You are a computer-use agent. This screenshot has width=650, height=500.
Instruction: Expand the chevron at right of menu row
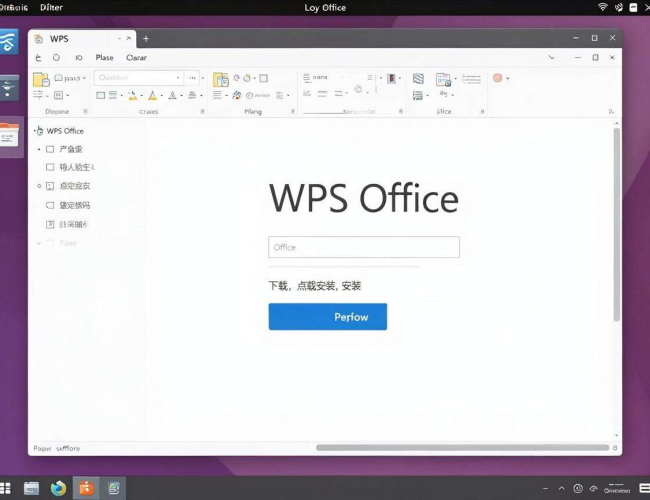point(551,57)
